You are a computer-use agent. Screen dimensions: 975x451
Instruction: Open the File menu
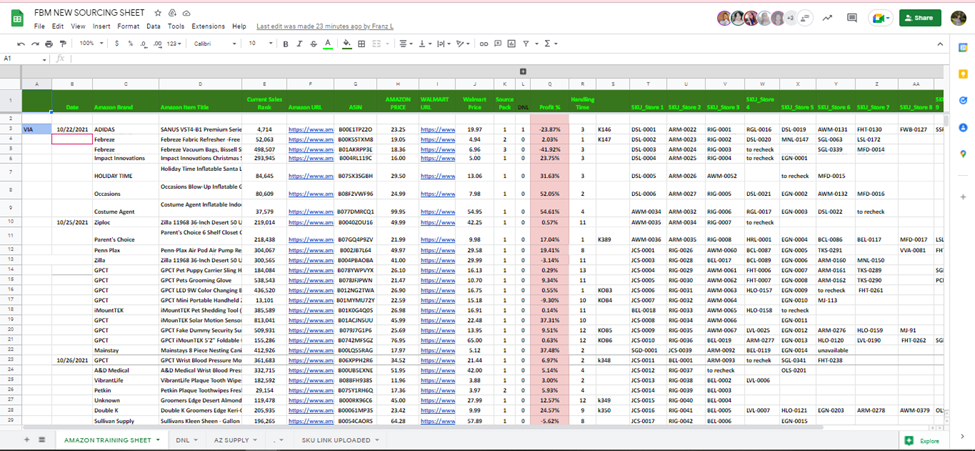click(x=39, y=27)
